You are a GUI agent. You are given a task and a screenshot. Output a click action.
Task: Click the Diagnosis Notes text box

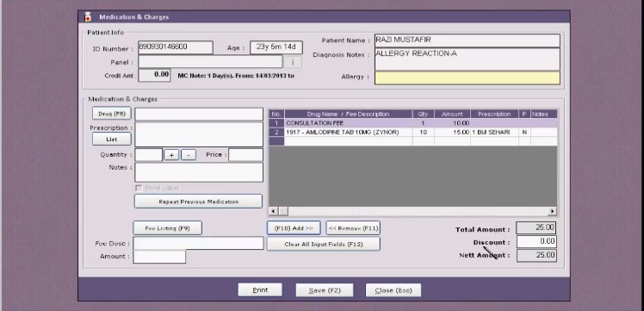[x=468, y=59]
